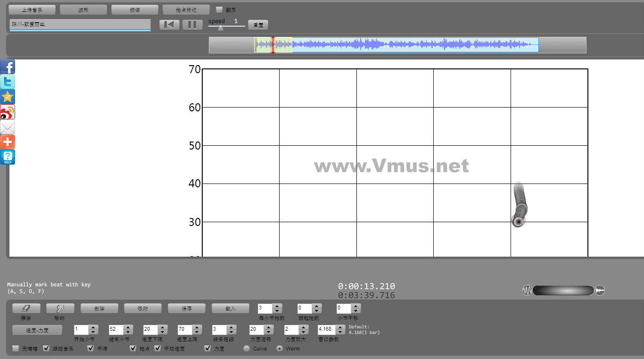Image resolution: width=644 pixels, height=359 pixels.
Task: Open the blue HELP question mark icon
Action: pos(8,157)
